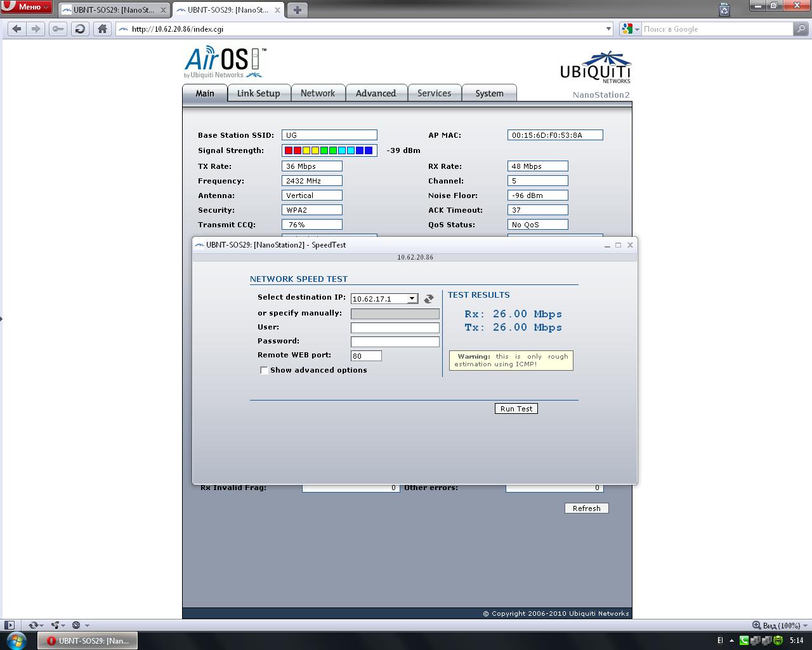Open the Google search engine selector

630,29
